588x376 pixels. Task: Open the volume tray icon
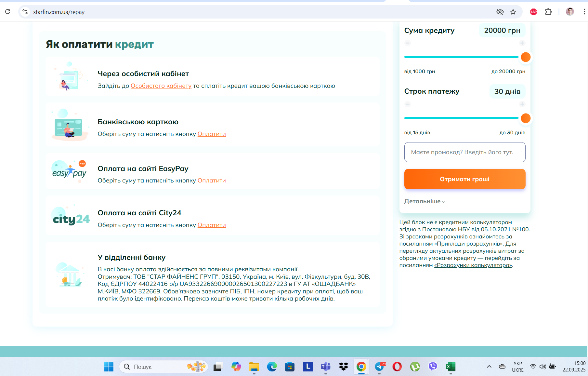543,367
